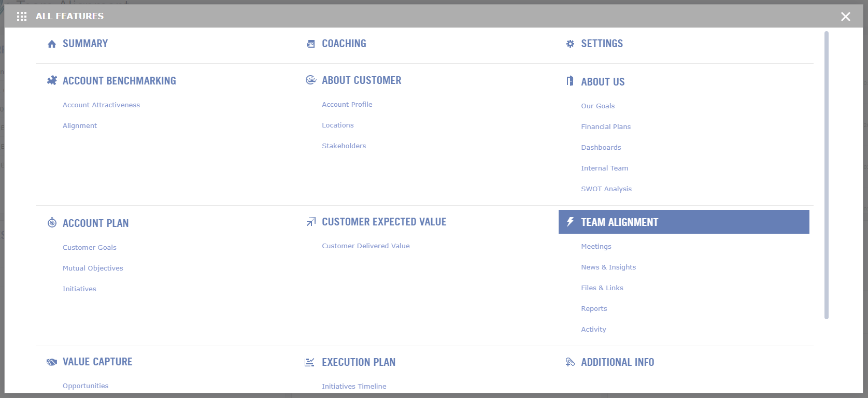Click the All Features grid icon
Screen dimensions: 868x398
[x=22, y=17]
